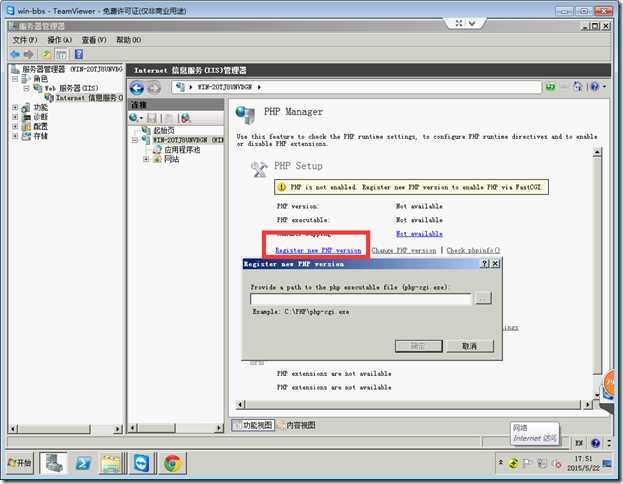The image size is (623, 484).
Task: Click the browse "..." button in dialog
Action: tap(483, 298)
